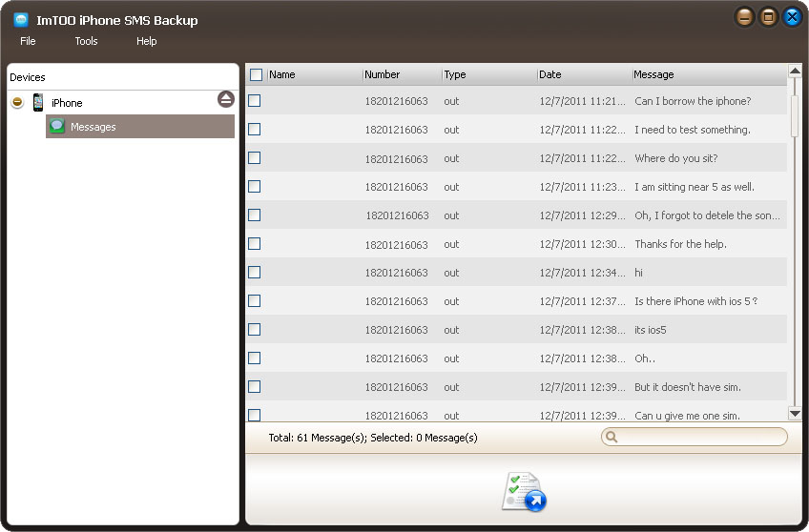Check the 'Can I borrow the iphone?' message row
The width and height of the screenshot is (809, 532).
point(255,100)
